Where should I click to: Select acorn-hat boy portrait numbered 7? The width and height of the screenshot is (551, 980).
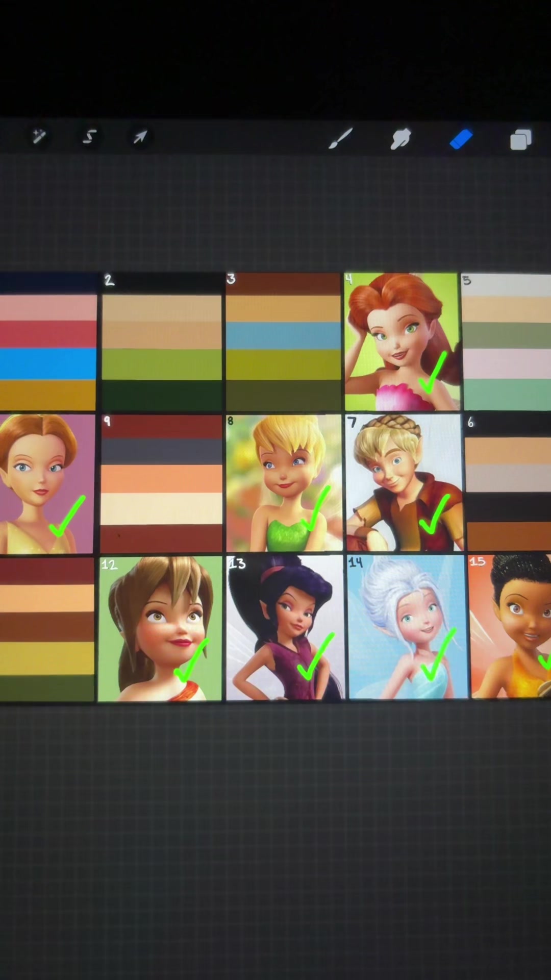(x=404, y=483)
